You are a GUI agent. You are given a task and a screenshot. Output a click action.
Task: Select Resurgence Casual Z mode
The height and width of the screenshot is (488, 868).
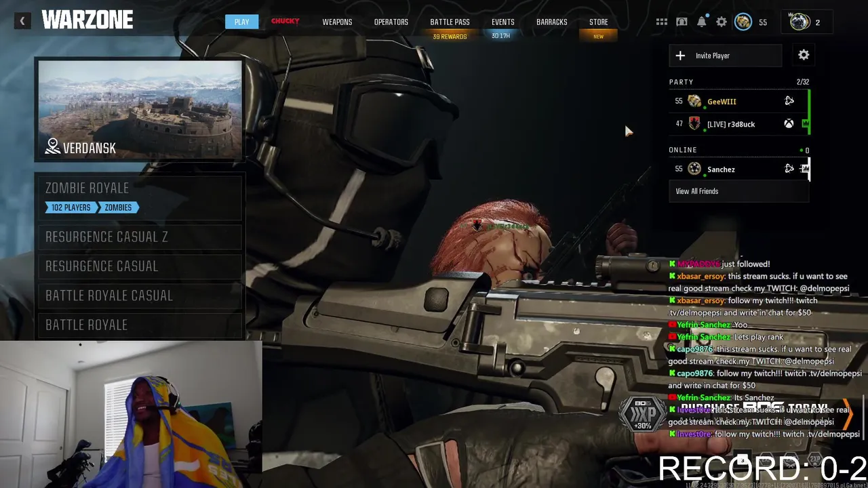click(139, 237)
